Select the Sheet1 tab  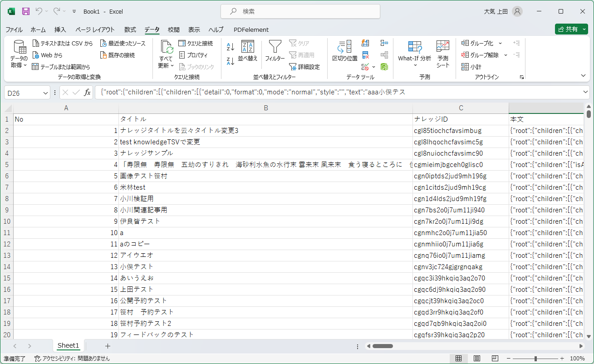(69, 346)
